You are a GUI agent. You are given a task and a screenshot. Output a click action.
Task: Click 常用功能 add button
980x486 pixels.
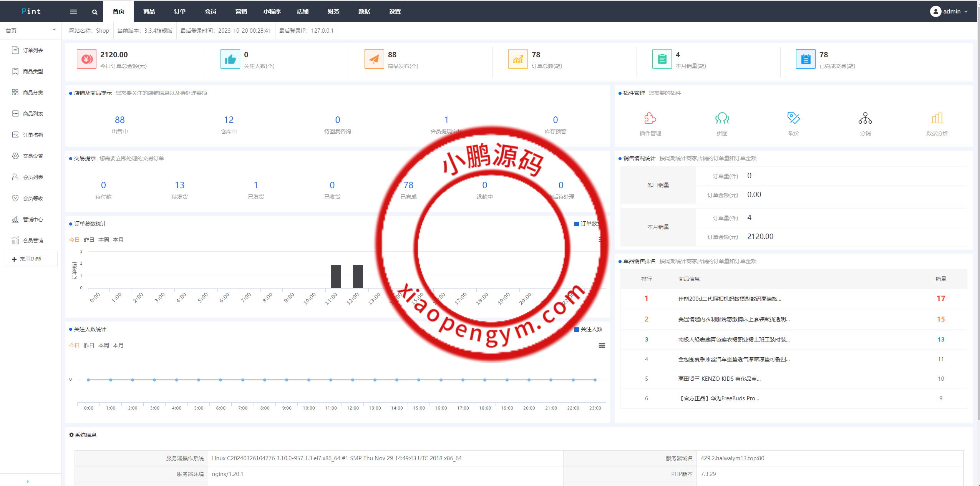coord(30,259)
